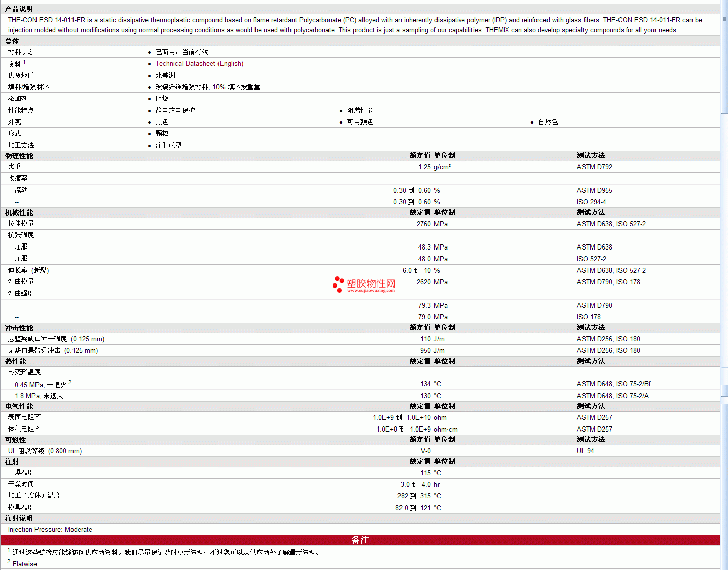Click the 颗粒 form value
728x570 pixels.
tap(162, 133)
